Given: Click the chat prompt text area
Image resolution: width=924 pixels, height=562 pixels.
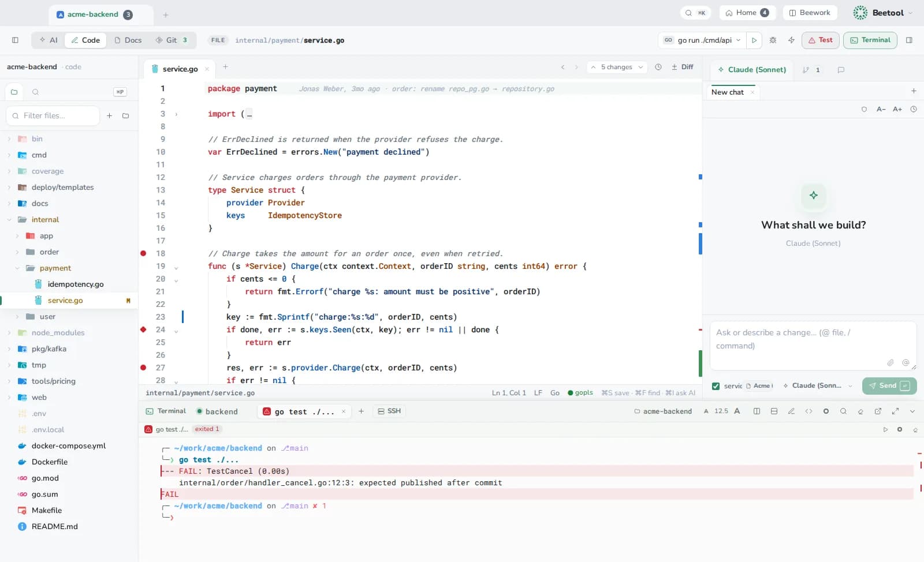Looking at the screenshot, I should click(x=813, y=346).
